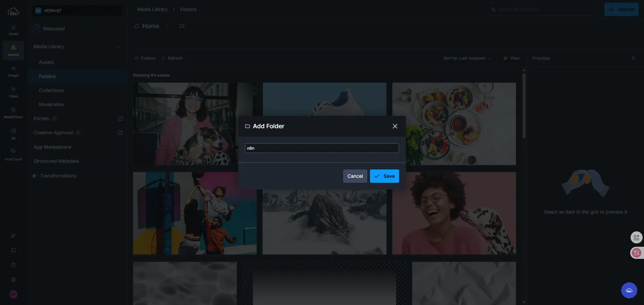This screenshot has height=305, width=644.
Task: Save the new n8n folder
Action: tap(384, 176)
